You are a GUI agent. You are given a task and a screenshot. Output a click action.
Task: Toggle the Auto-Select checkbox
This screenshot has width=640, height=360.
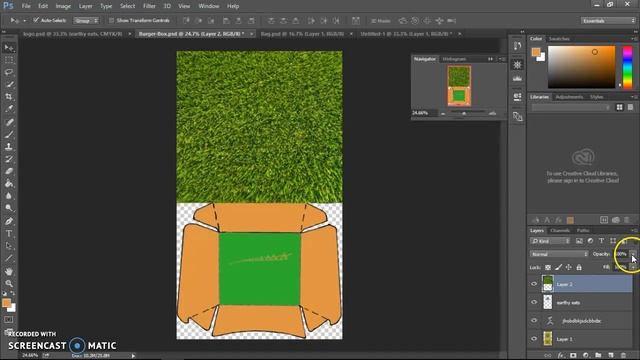tap(36, 20)
